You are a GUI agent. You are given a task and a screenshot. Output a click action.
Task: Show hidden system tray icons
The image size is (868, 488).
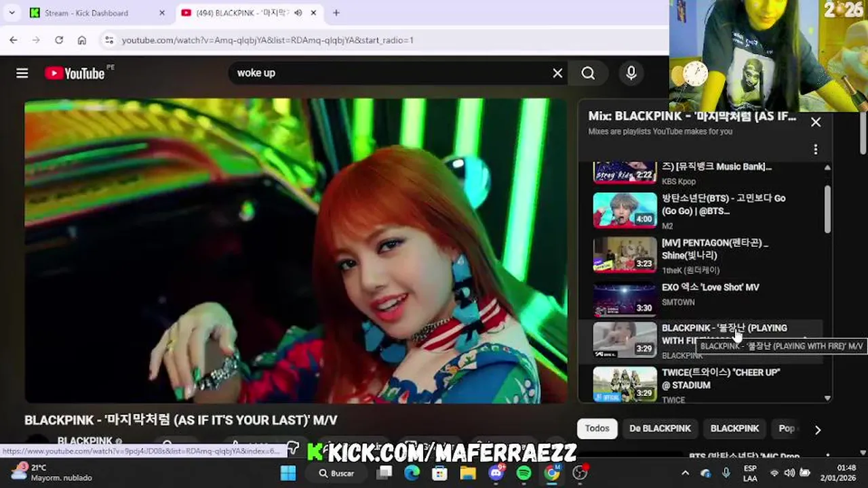click(x=685, y=473)
